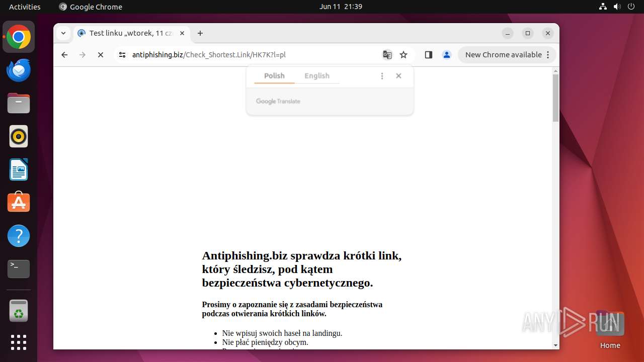Close the Google Translate popup
The width and height of the screenshot is (644, 362).
click(x=398, y=76)
